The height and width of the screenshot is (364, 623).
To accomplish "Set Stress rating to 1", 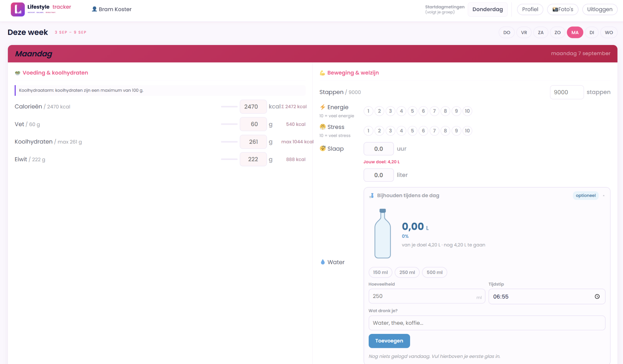I will click(x=368, y=131).
